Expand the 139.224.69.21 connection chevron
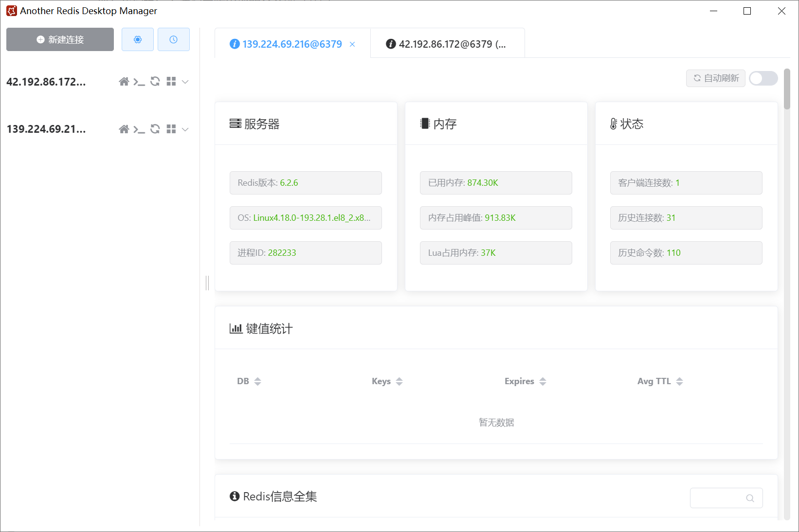Screen dimensions: 799x532 pyautogui.click(x=185, y=129)
